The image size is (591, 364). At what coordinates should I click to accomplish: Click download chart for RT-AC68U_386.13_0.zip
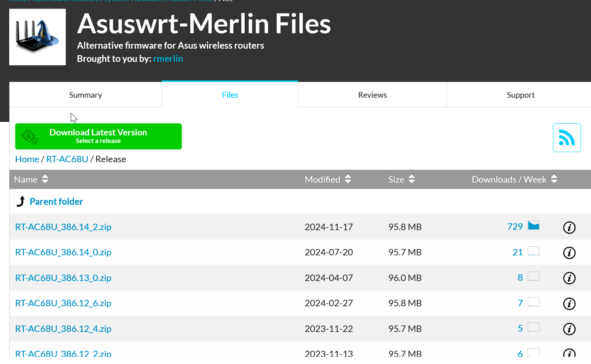(x=533, y=276)
